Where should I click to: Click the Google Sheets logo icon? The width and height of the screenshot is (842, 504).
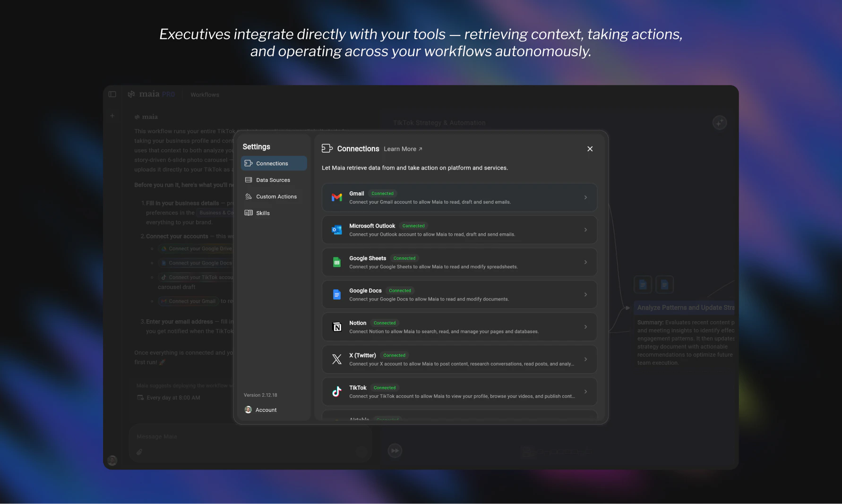337,262
